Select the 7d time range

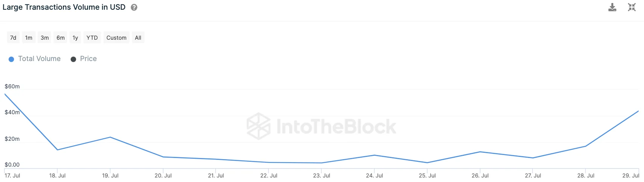(13, 38)
